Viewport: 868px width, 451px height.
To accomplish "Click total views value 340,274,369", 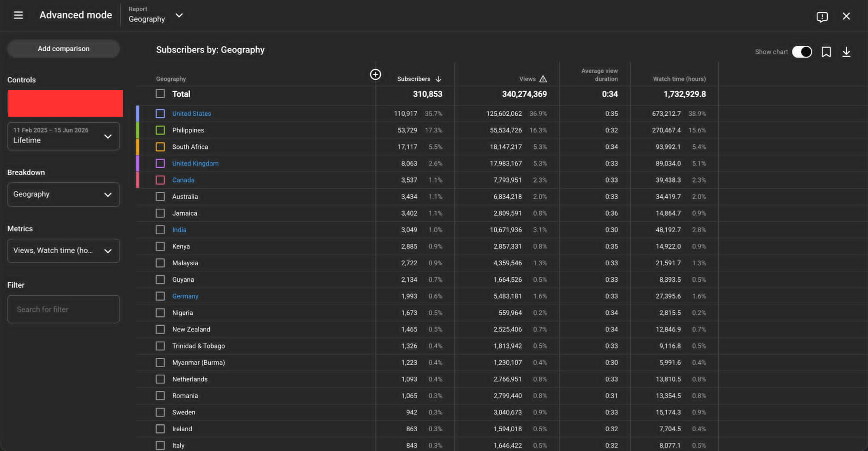I will pos(524,94).
